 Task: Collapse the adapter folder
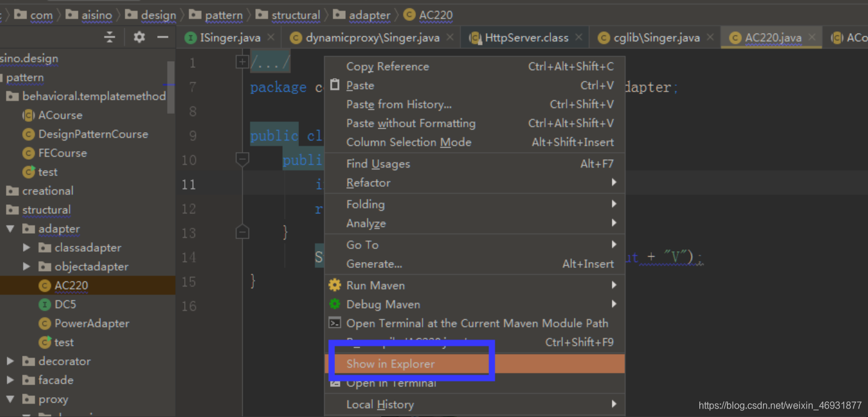pos(10,229)
